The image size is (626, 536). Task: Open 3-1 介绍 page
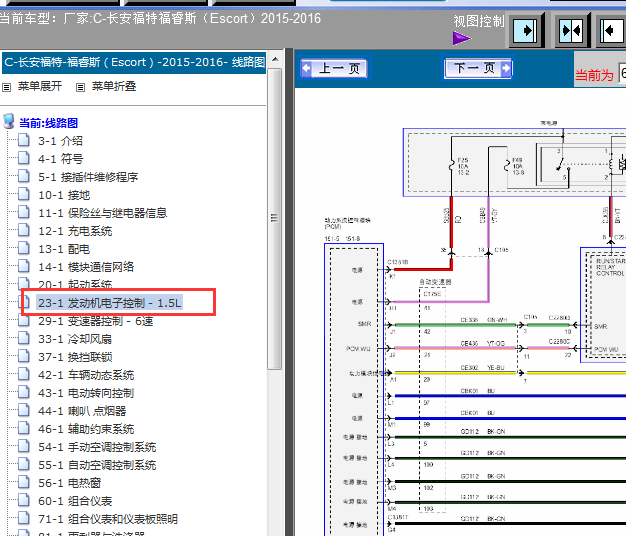coord(60,141)
